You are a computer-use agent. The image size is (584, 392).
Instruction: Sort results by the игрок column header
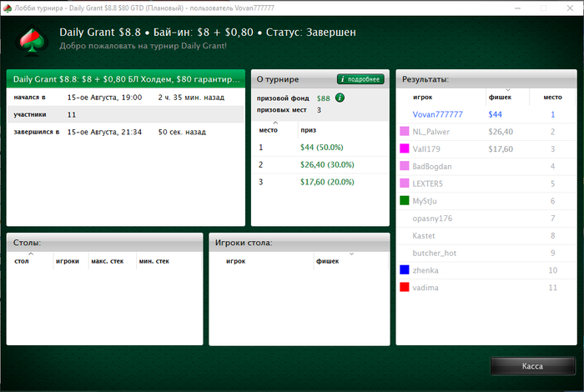click(x=423, y=97)
